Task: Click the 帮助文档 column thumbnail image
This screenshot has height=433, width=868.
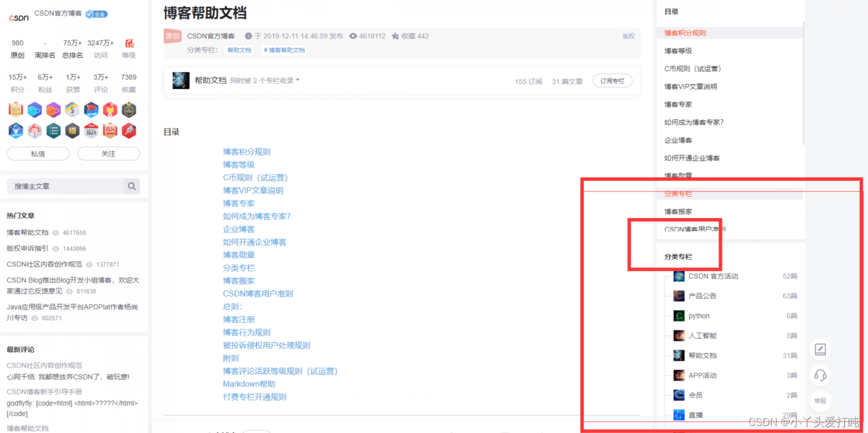Action: click(181, 81)
